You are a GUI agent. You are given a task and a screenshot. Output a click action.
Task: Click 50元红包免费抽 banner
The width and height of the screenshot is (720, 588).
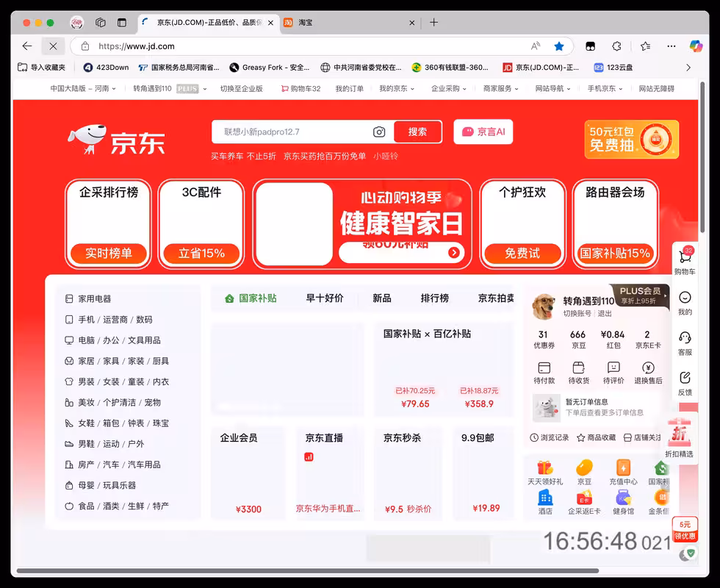click(631, 139)
